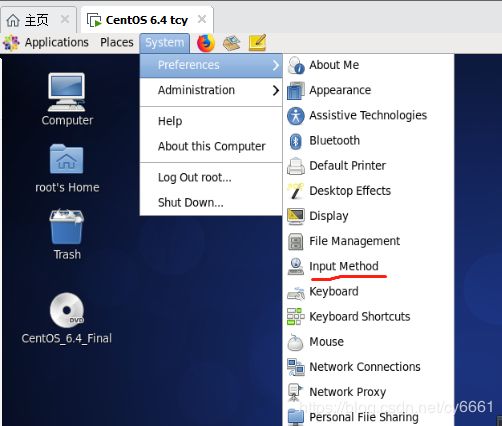Image resolution: width=502 pixels, height=426 pixels.
Task: Launch the Firefox browser icon in panel
Action: [x=206, y=43]
